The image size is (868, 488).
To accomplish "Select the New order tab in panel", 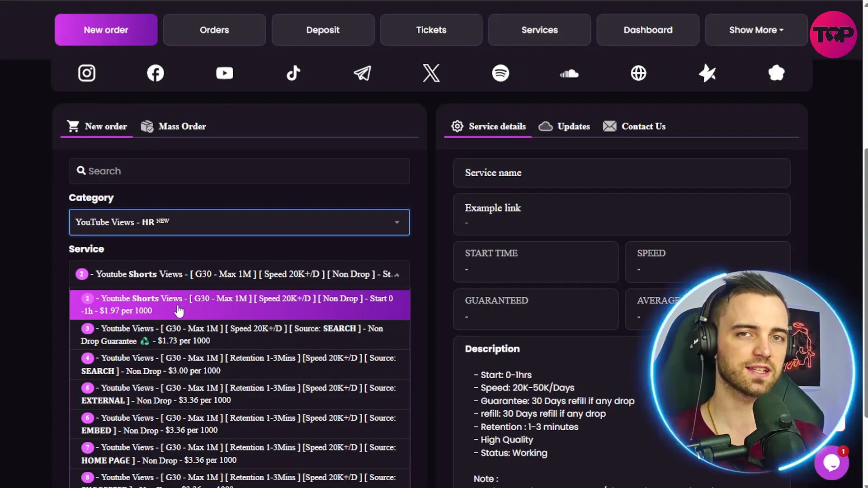I will (97, 127).
